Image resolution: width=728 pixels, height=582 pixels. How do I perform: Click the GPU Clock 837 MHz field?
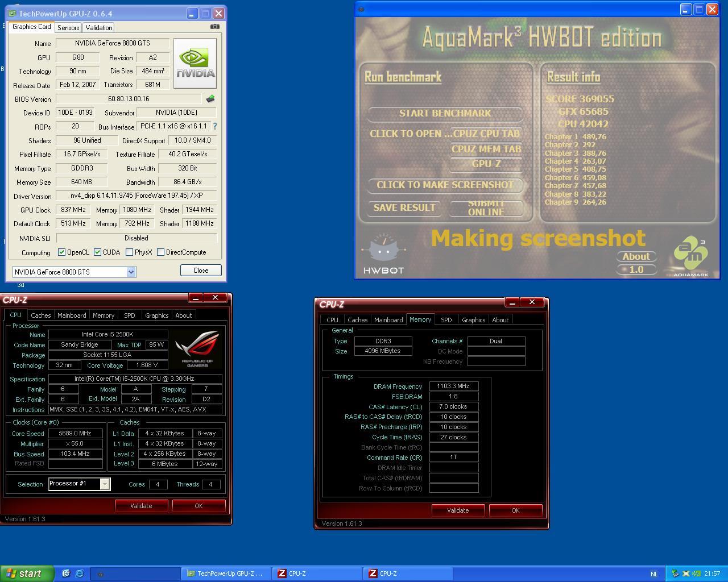(72, 210)
